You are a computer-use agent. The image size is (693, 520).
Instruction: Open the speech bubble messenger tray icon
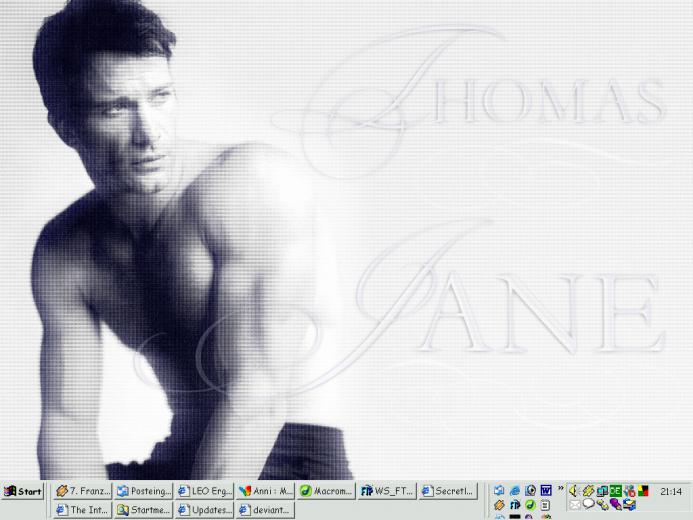click(x=588, y=504)
